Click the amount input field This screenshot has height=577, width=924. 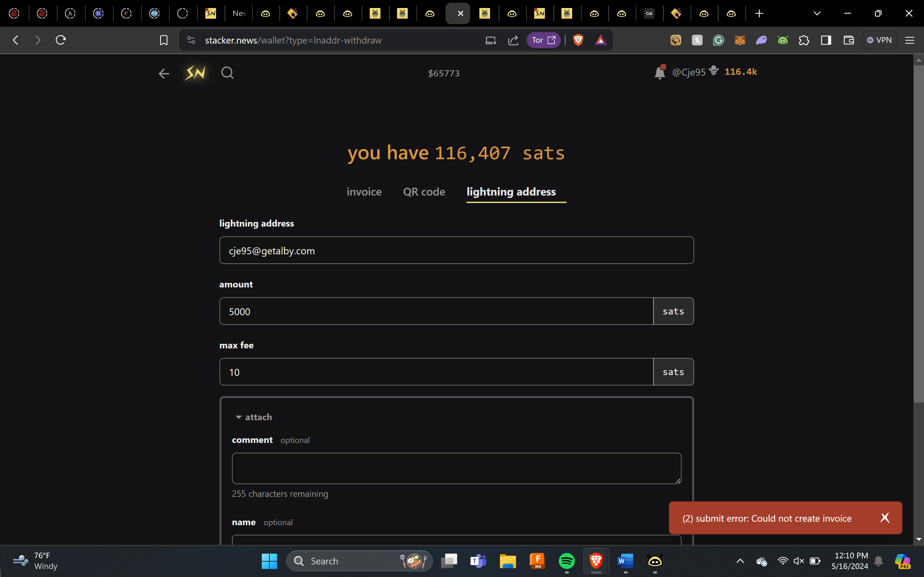point(436,311)
